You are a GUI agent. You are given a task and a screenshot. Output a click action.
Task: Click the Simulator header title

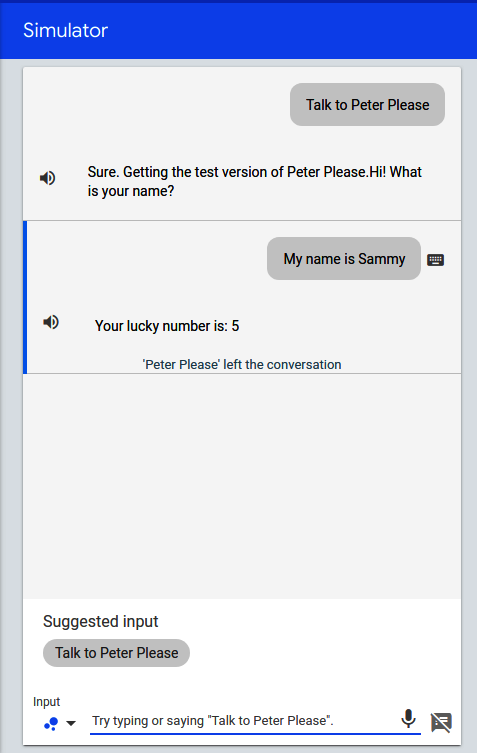pyautogui.click(x=65, y=30)
